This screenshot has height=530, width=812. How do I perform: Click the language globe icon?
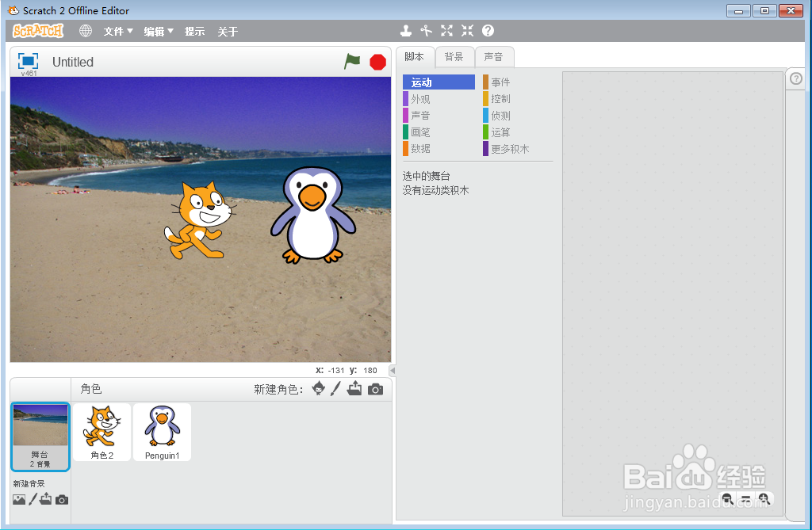tap(85, 31)
